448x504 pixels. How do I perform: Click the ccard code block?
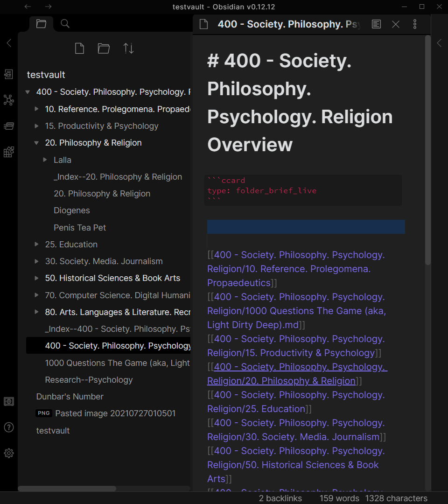pos(303,190)
